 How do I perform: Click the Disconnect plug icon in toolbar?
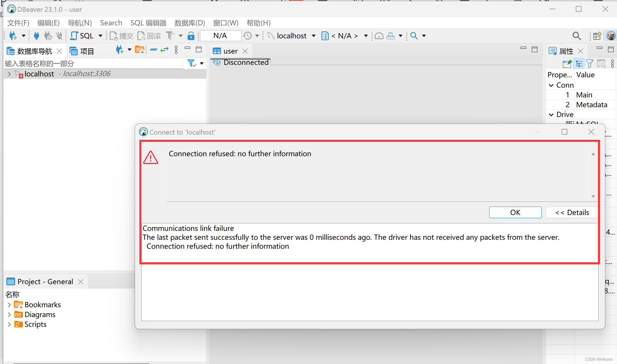[x=59, y=36]
